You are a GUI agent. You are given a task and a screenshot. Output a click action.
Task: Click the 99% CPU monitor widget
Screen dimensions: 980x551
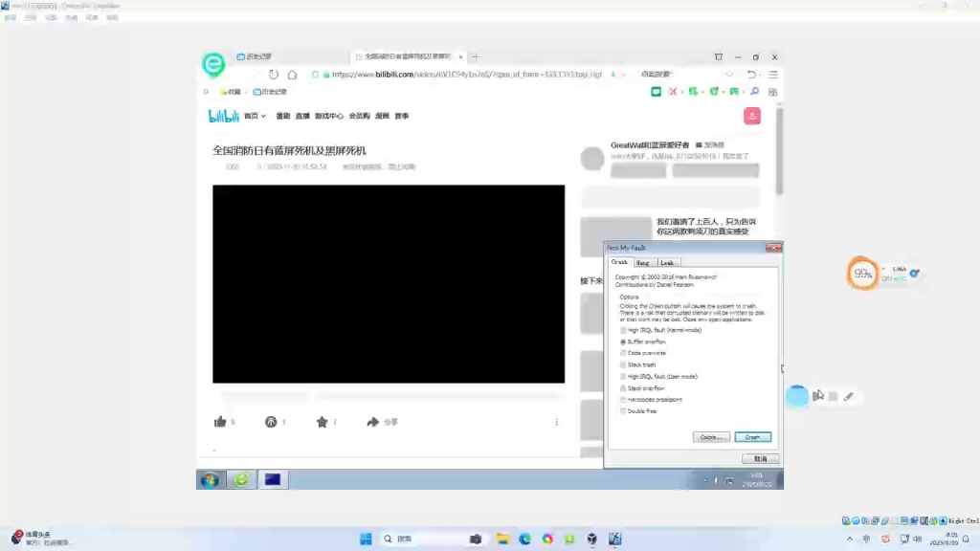coord(862,273)
